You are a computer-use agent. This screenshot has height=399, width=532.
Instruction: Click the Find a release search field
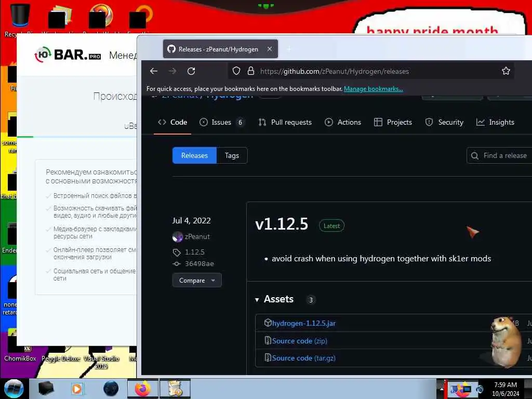point(499,155)
